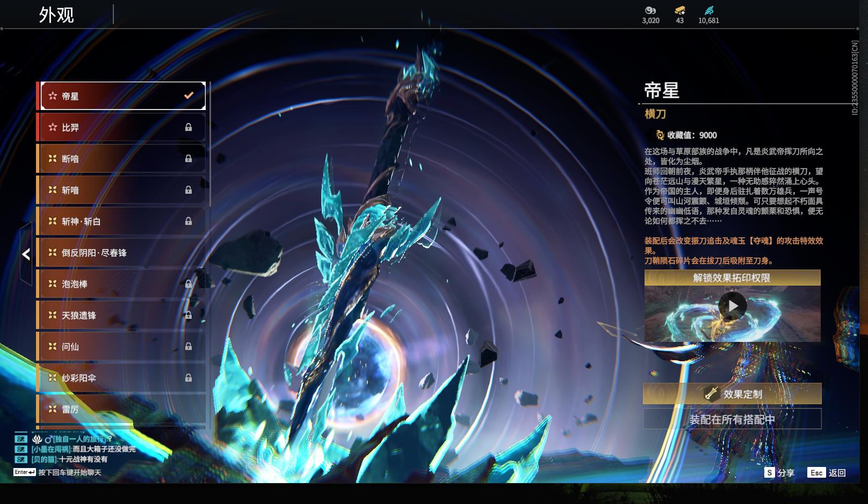Image resolution: width=868 pixels, height=504 pixels.
Task: Select the 斩神·斩白 skin name
Action: coord(81,221)
